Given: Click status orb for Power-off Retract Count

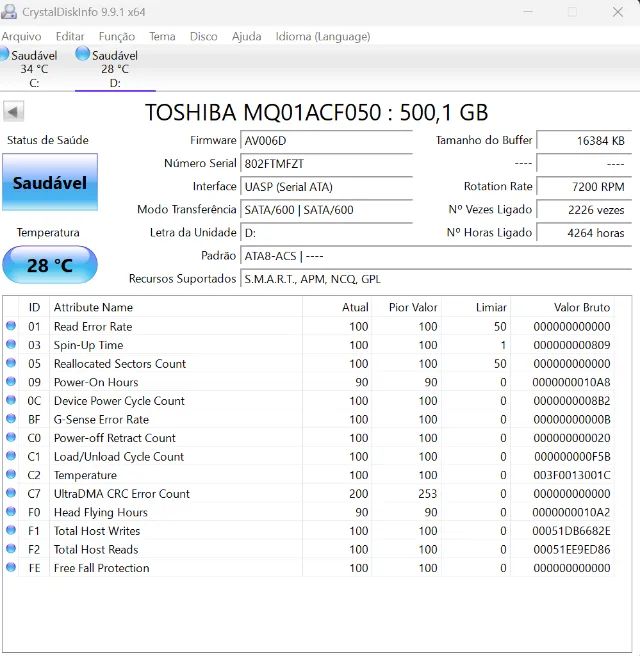Looking at the screenshot, I should tap(11, 437).
